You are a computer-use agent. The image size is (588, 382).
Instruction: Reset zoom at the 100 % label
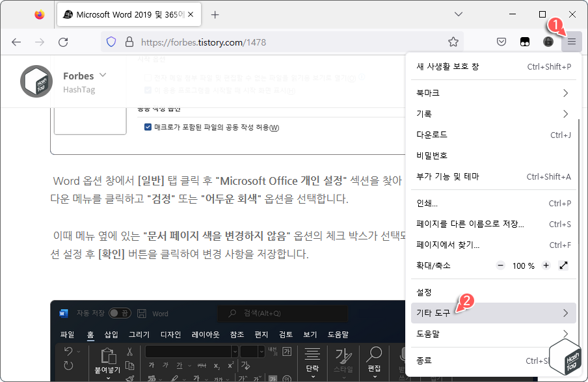point(523,266)
